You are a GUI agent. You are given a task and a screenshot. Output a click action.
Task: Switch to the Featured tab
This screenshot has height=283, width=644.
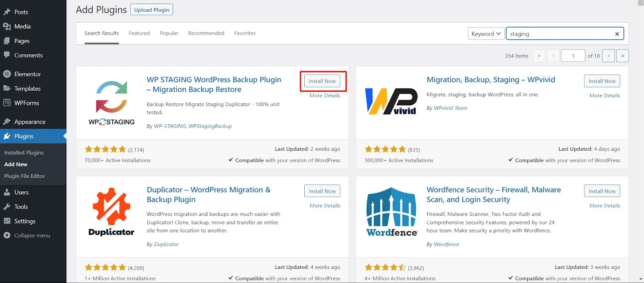(139, 33)
